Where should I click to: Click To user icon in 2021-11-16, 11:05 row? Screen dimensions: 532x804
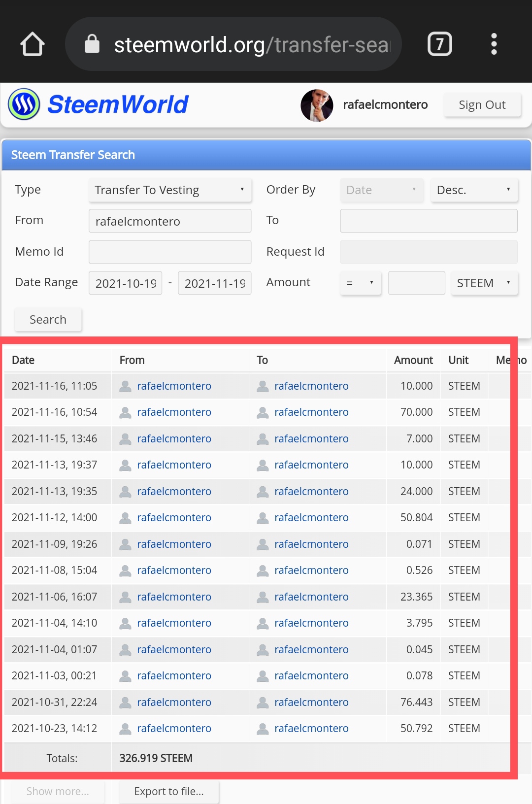263,386
